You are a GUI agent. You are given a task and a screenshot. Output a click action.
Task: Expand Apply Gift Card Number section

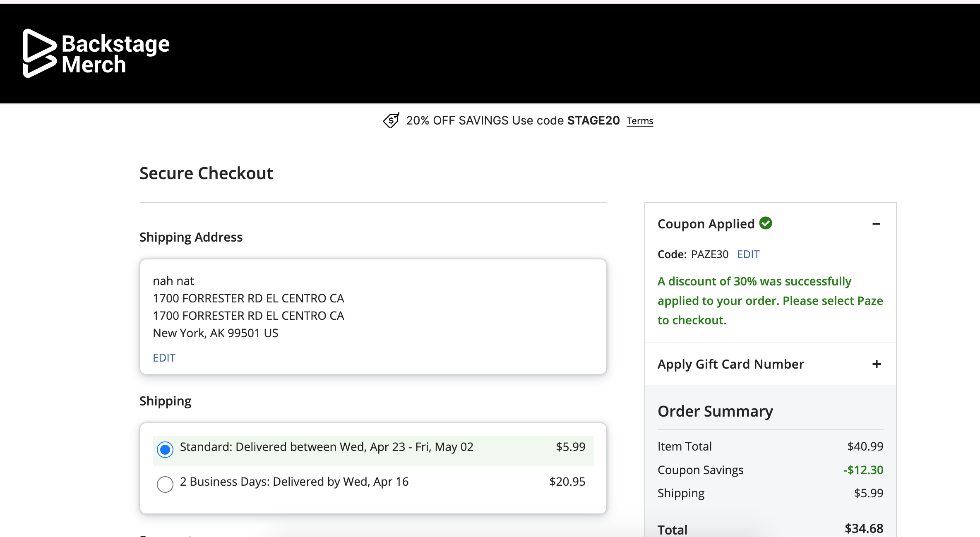click(876, 364)
